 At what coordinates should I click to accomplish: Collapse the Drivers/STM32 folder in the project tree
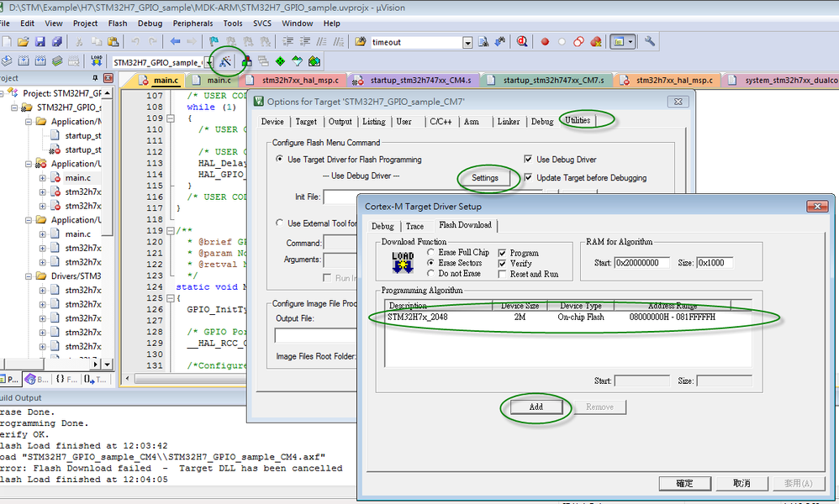pyautogui.click(x=29, y=276)
